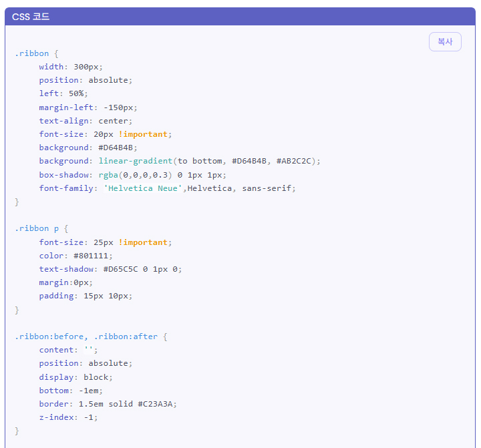Click the 복사 copy button

pos(445,41)
